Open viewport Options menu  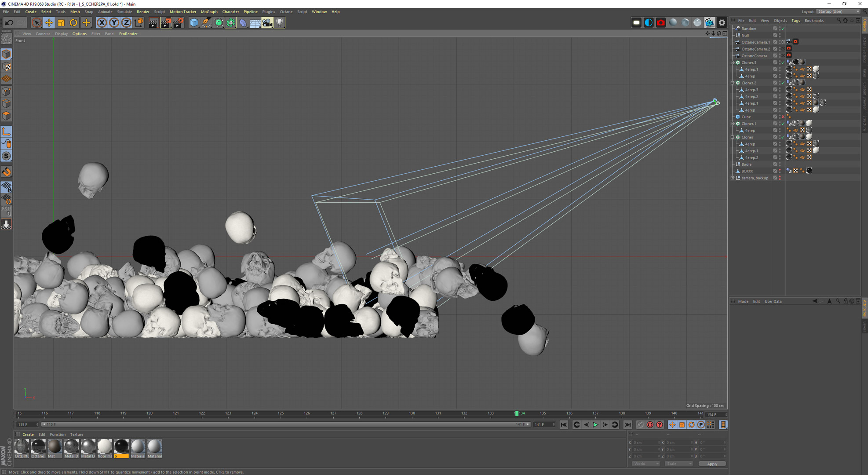(x=79, y=34)
